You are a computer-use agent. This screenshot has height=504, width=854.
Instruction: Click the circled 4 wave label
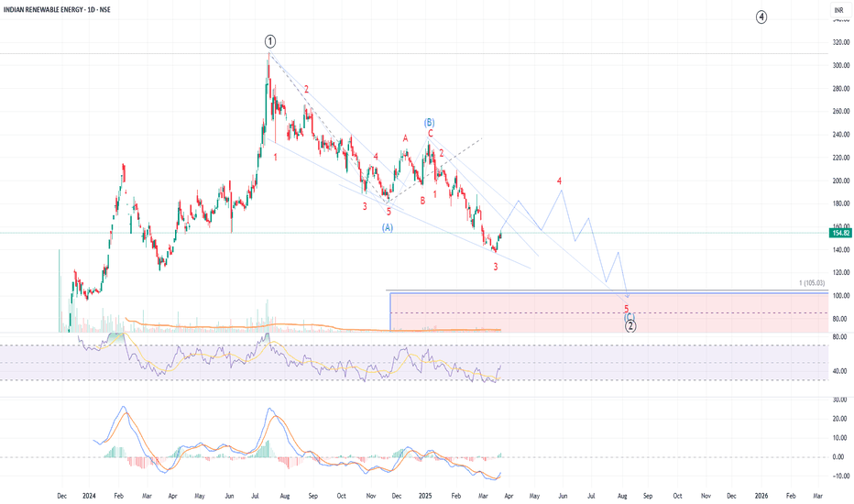click(761, 17)
